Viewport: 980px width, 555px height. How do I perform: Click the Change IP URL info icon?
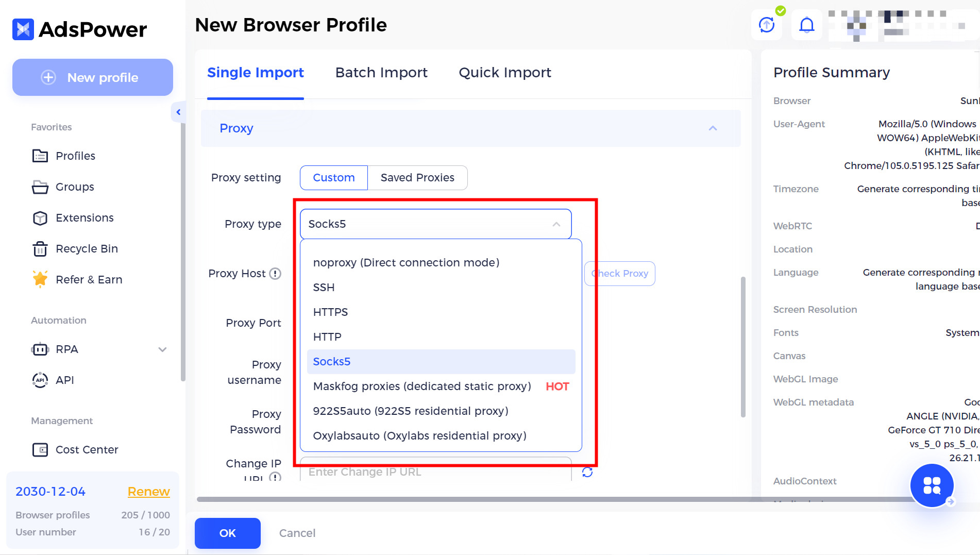(275, 477)
